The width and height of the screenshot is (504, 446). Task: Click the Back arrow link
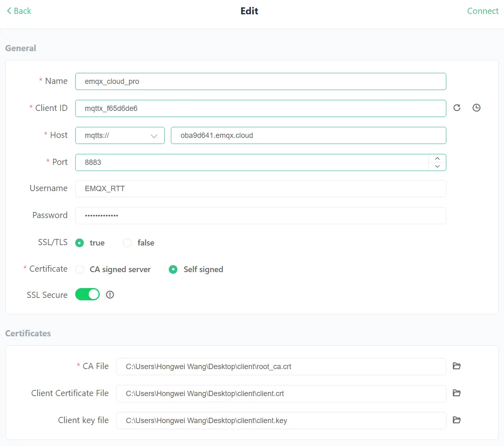coord(19,11)
